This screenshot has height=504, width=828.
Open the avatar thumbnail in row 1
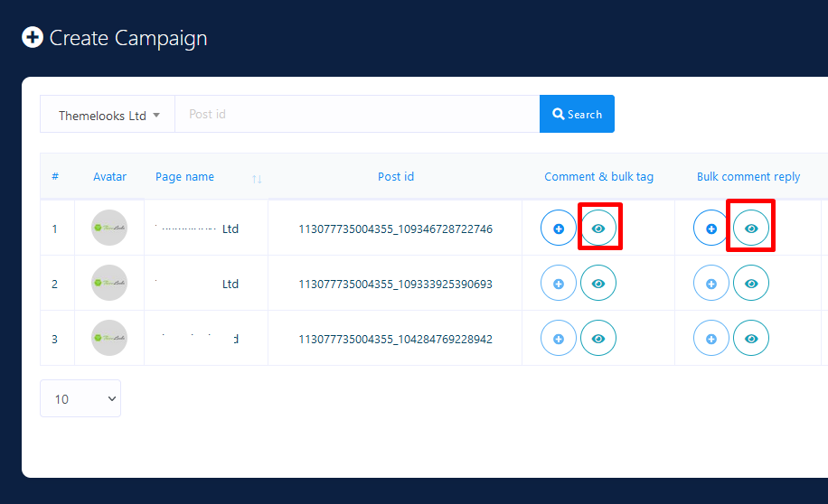(x=109, y=229)
